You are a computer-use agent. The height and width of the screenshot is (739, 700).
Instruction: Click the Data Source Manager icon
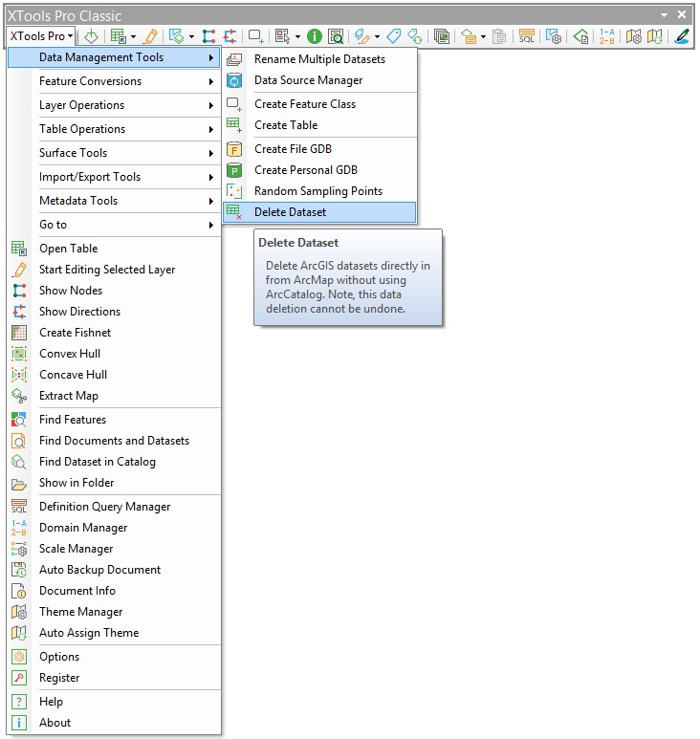coord(234,80)
